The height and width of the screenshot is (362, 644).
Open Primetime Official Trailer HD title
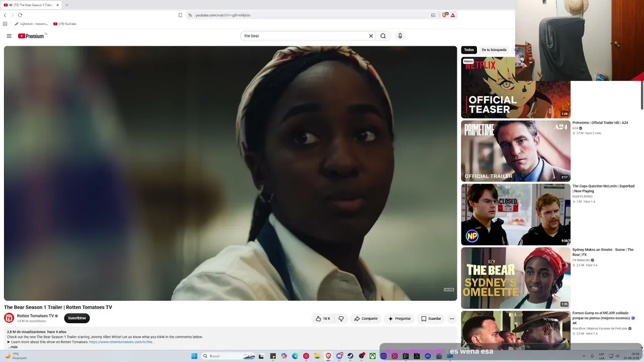point(600,123)
